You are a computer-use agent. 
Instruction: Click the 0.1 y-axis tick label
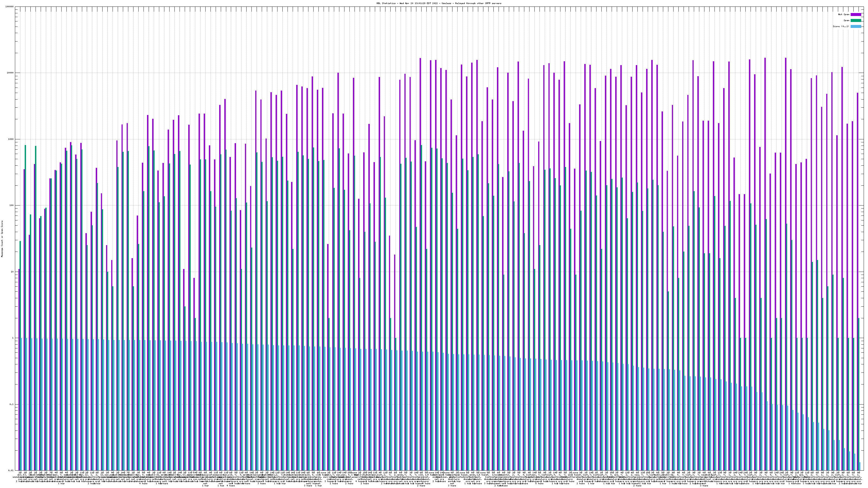pyautogui.click(x=11, y=404)
